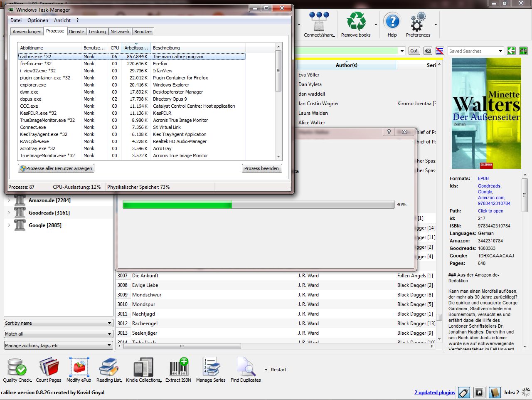The image size is (532, 400).
Task: Click the Jobs spinner indicator
Action: tap(526, 392)
